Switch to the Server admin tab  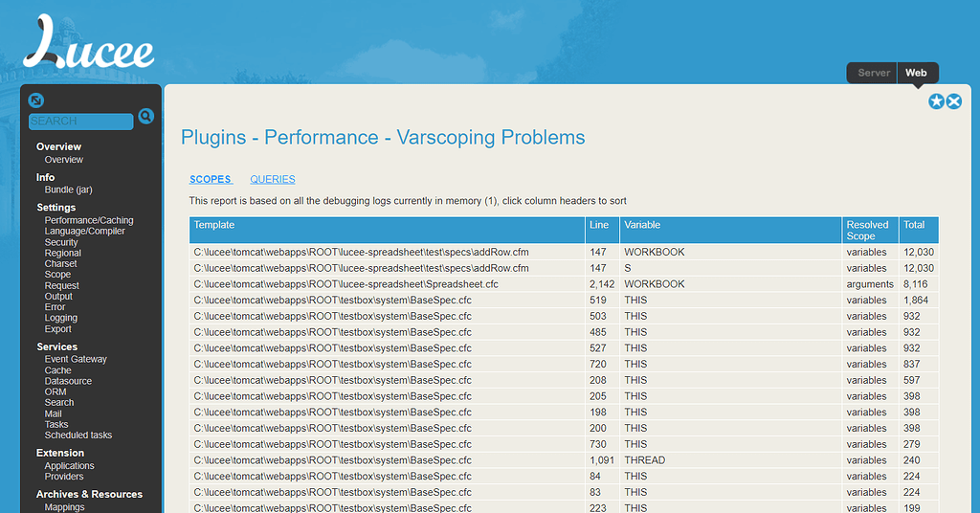[873, 73]
